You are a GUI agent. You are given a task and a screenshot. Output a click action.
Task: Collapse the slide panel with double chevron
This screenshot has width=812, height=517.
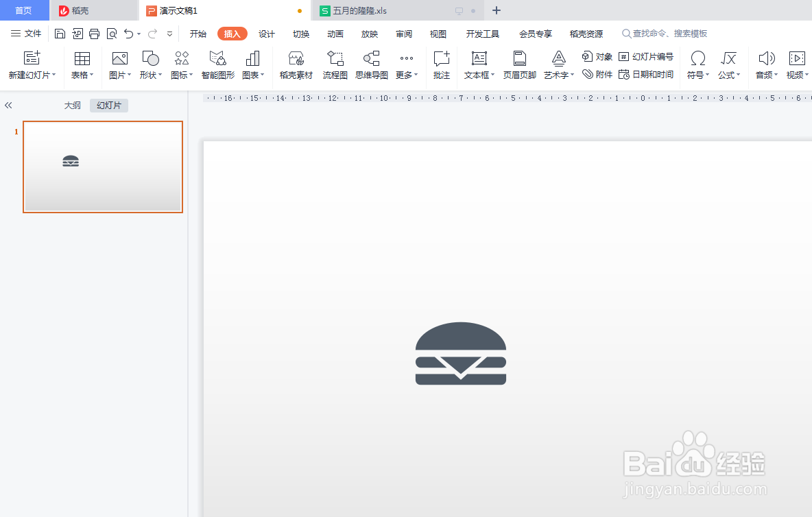click(8, 106)
